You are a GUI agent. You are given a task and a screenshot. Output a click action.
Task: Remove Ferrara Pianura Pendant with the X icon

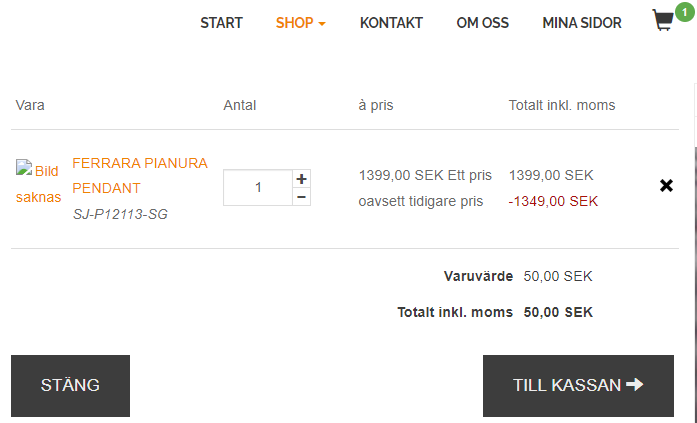tap(666, 186)
